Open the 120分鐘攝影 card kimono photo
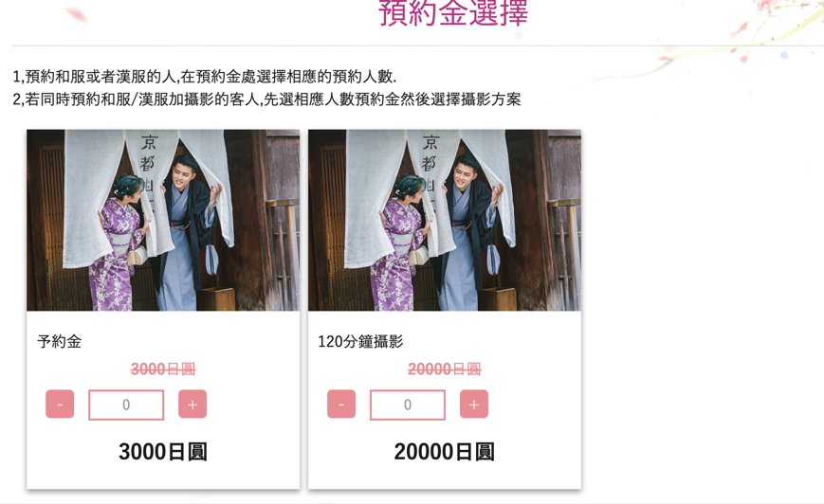The height and width of the screenshot is (504, 824). (x=445, y=220)
